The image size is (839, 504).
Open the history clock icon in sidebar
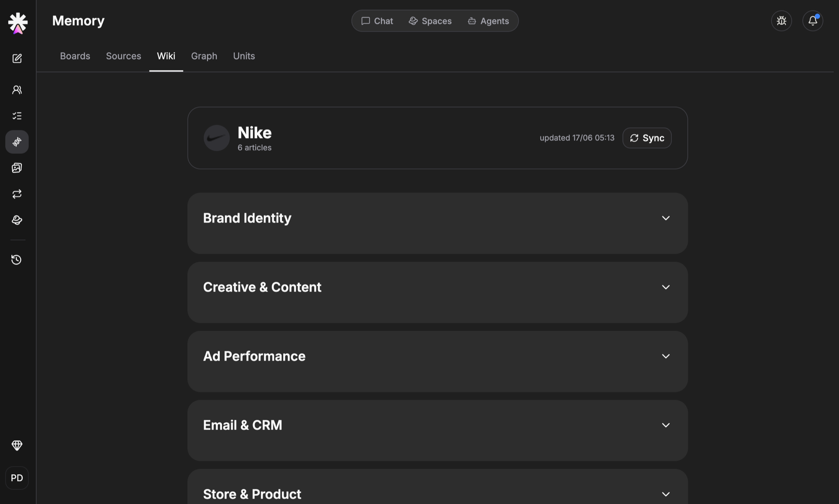17,260
